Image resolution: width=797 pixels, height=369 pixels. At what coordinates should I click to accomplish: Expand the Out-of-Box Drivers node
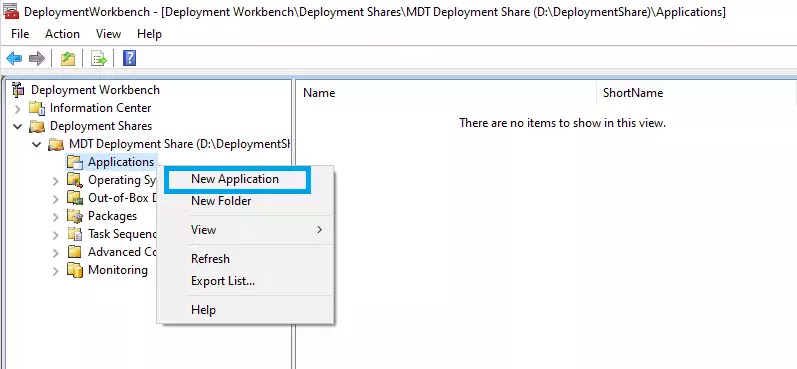click(x=56, y=198)
